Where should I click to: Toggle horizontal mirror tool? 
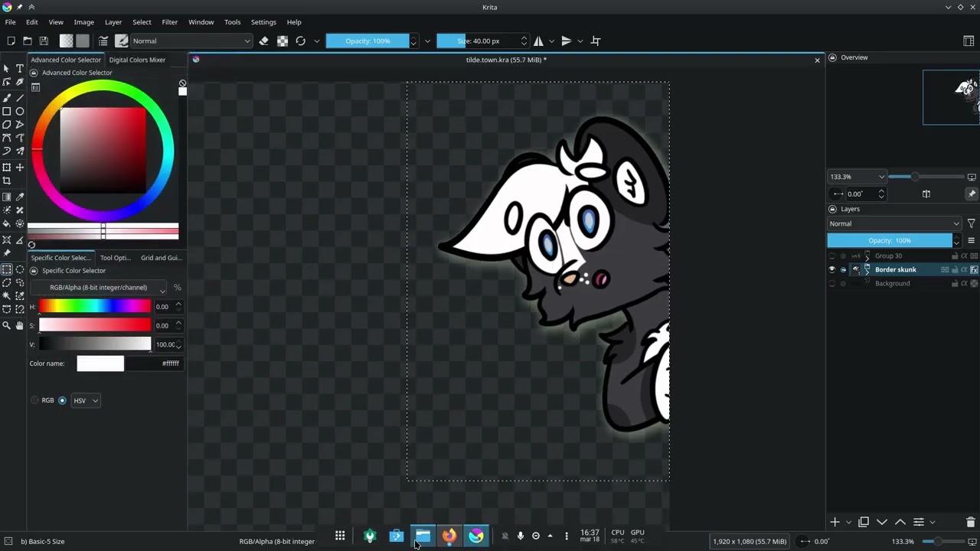point(538,41)
